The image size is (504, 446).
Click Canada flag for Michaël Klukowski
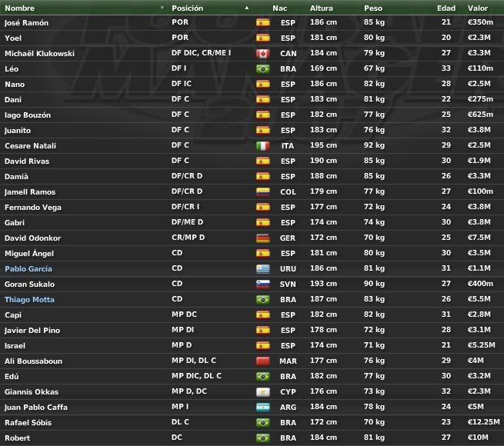click(263, 53)
